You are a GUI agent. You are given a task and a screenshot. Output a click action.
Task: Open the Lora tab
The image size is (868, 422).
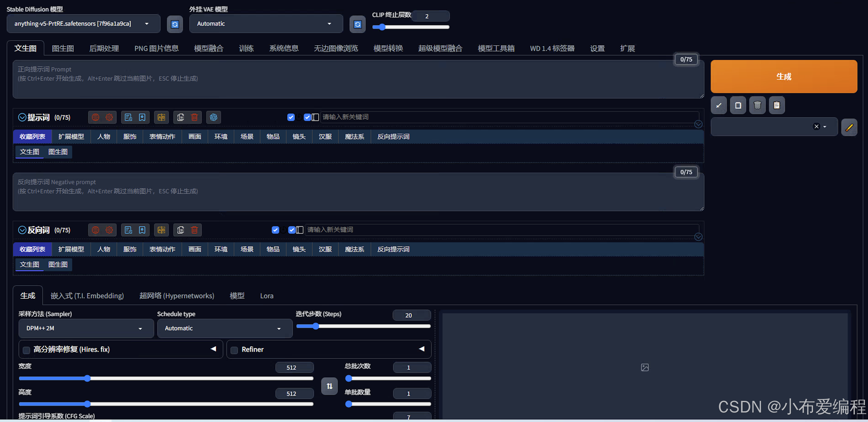click(x=267, y=296)
